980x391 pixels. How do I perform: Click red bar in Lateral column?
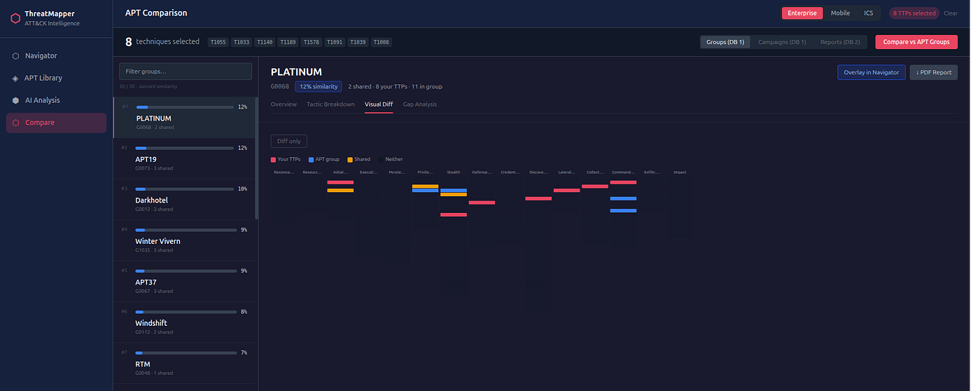(567, 191)
